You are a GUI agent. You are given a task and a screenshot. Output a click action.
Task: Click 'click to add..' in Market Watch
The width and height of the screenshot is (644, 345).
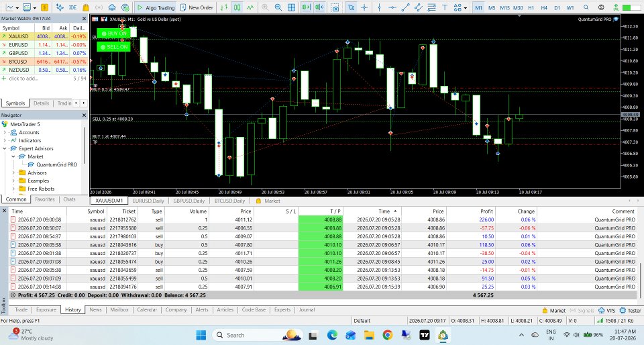pyautogui.click(x=23, y=79)
